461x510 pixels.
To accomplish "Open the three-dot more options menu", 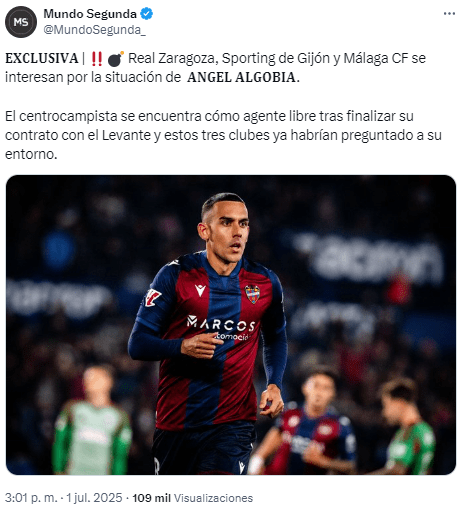I will click(x=449, y=14).
